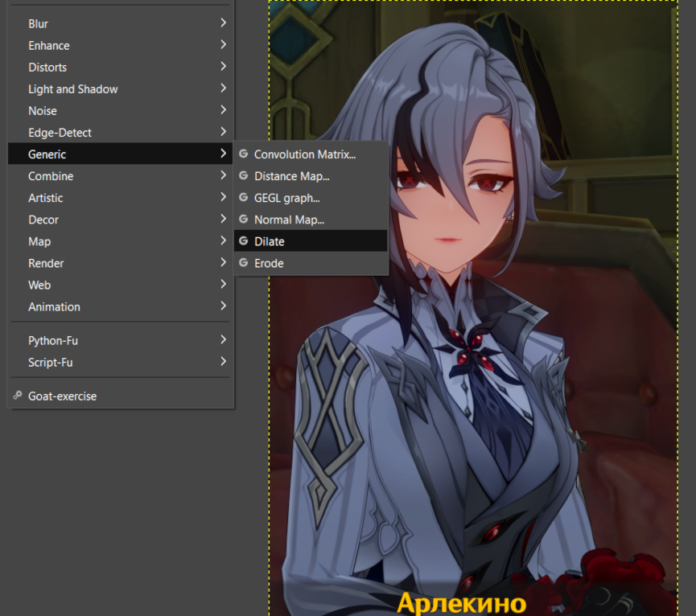Expand arrow on the Noise row

(x=223, y=109)
